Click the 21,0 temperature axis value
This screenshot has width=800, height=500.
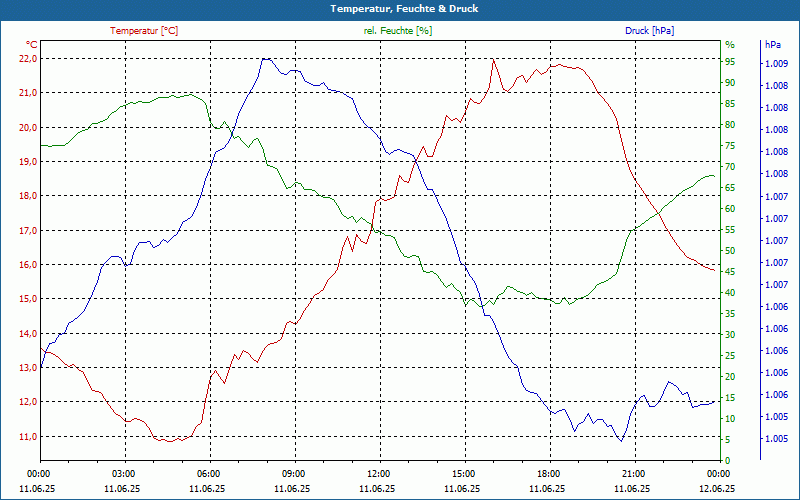pos(28,93)
